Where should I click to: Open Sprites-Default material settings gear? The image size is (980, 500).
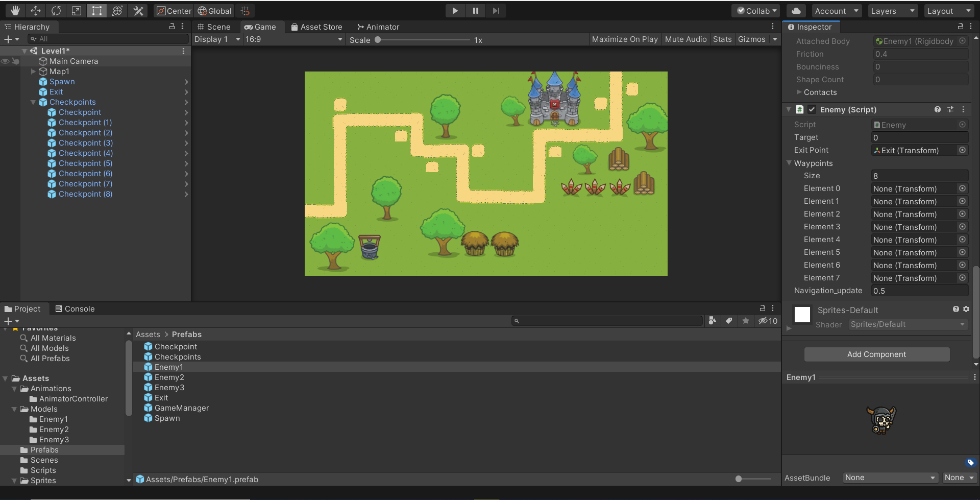tap(966, 309)
